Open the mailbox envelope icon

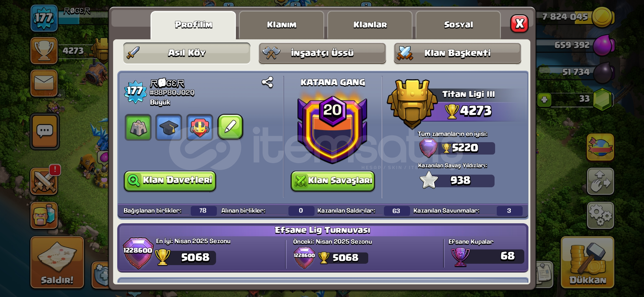point(44,83)
